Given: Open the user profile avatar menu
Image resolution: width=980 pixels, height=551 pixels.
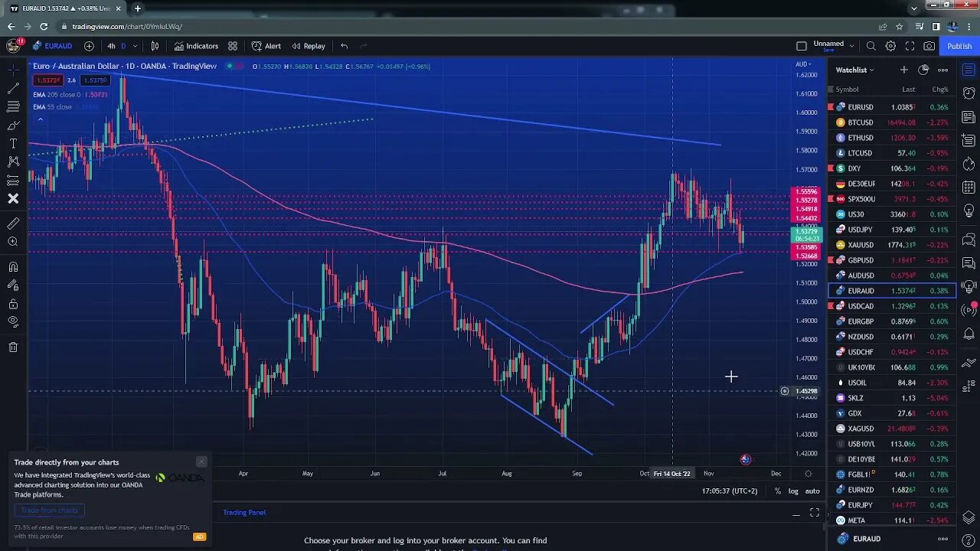Looking at the screenshot, I should coord(13,46).
